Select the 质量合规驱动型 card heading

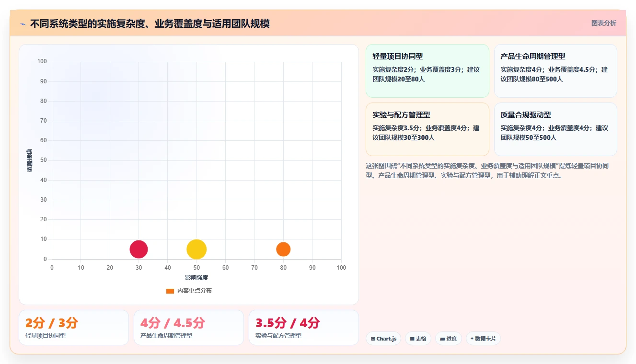pyautogui.click(x=526, y=115)
